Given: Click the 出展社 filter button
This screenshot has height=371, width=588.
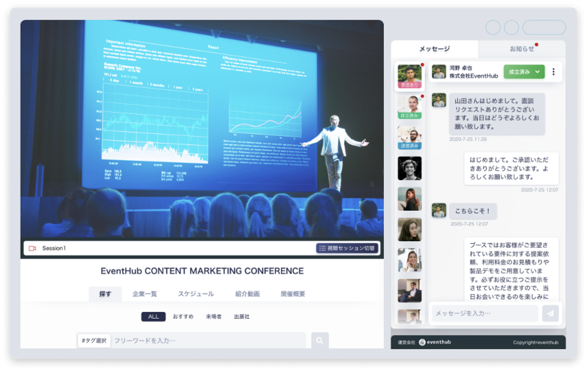Looking at the screenshot, I should tap(241, 317).
